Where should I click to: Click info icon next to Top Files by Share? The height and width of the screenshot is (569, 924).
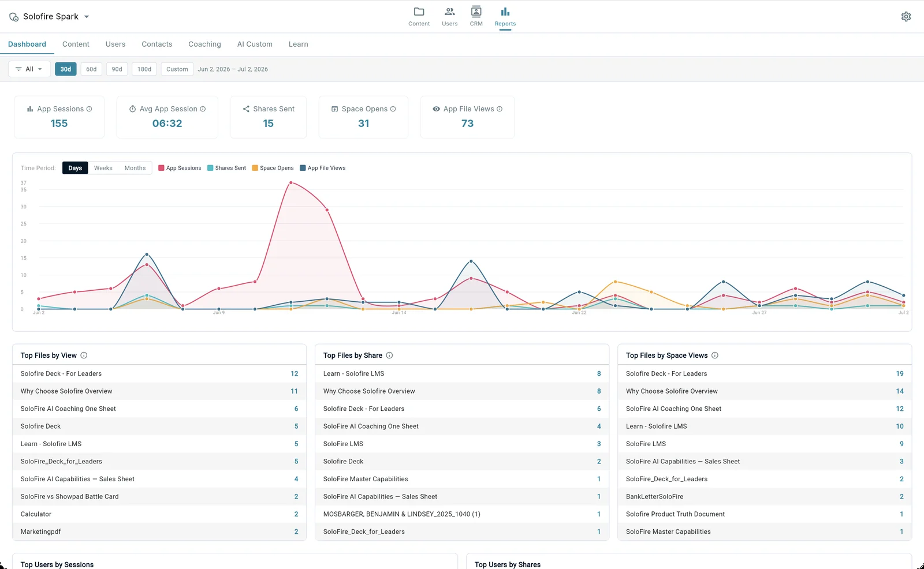[389, 355]
